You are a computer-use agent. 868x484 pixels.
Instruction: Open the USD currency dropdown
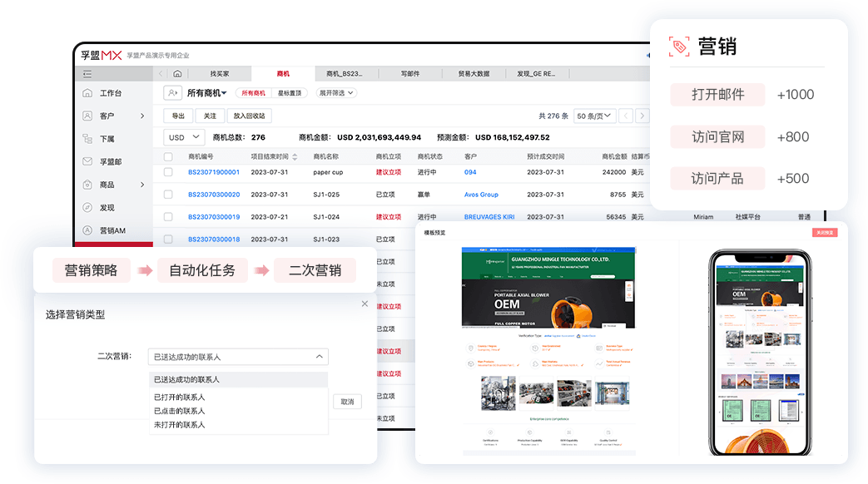tap(184, 137)
